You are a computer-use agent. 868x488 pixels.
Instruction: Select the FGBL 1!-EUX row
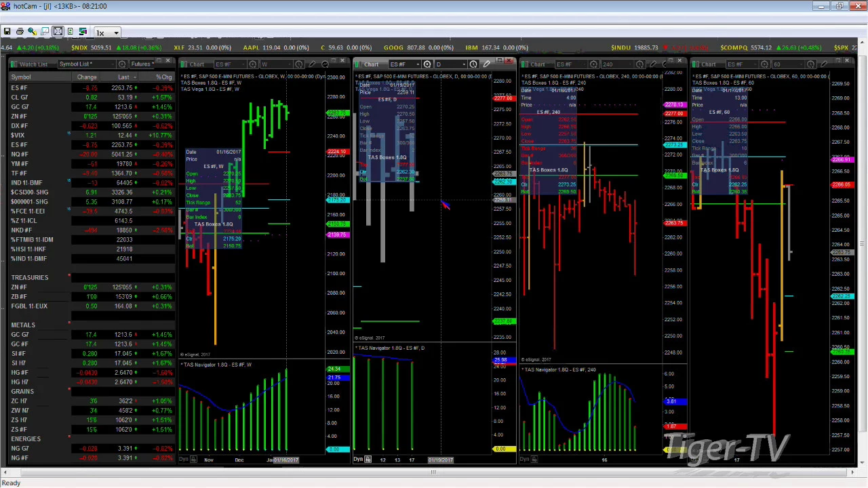click(92, 306)
